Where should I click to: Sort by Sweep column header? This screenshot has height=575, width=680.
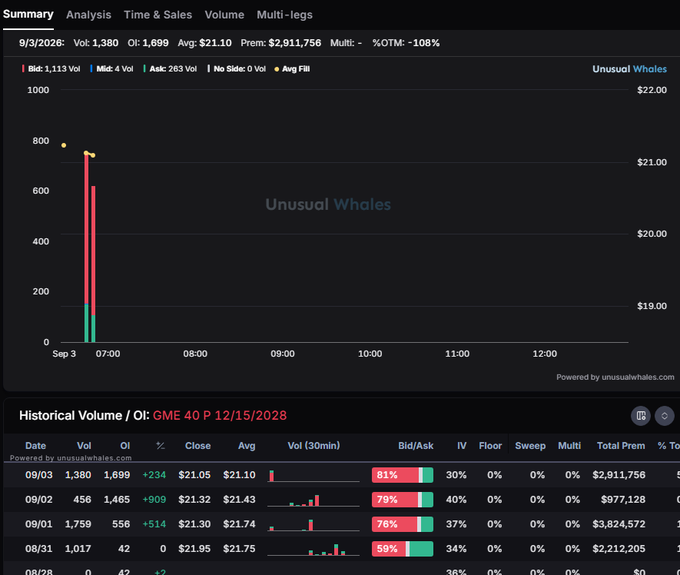(x=530, y=446)
